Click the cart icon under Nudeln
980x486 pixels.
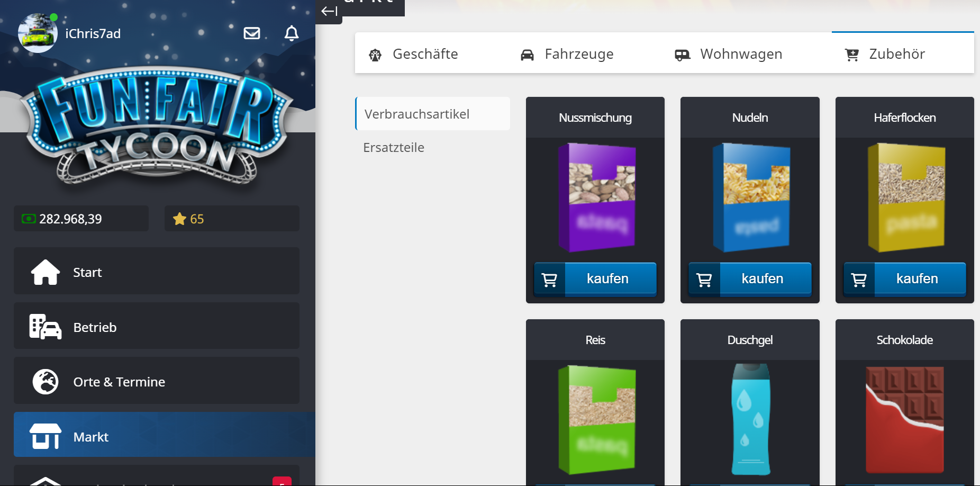(704, 279)
